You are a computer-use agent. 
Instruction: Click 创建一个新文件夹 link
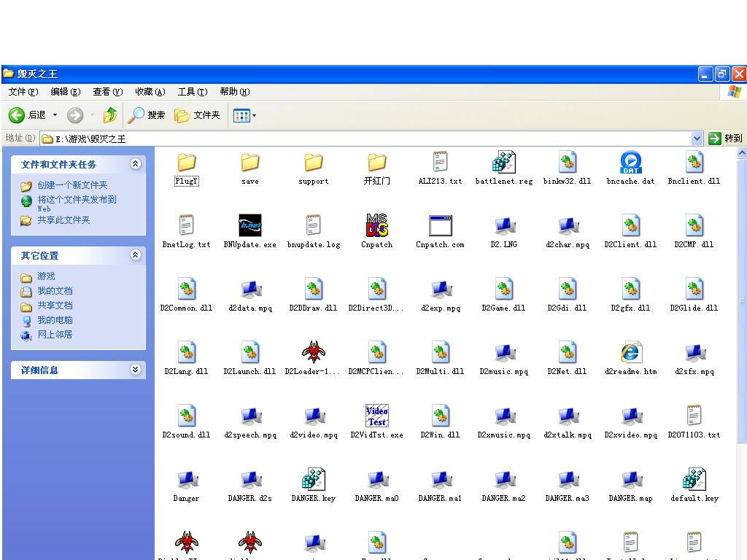pyautogui.click(x=72, y=185)
